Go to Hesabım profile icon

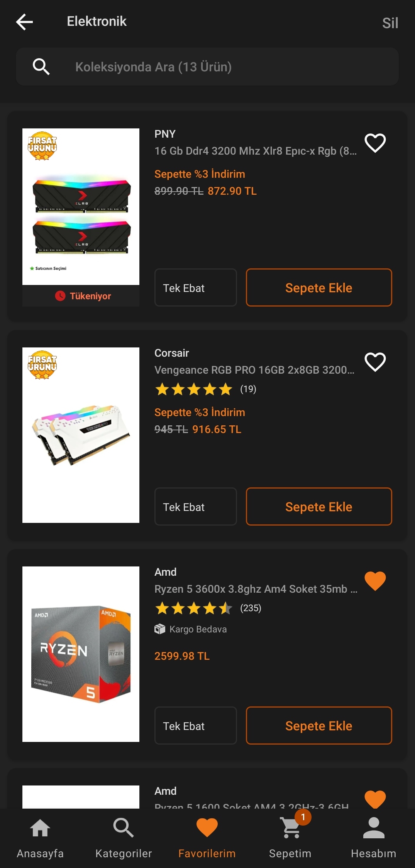click(x=373, y=828)
